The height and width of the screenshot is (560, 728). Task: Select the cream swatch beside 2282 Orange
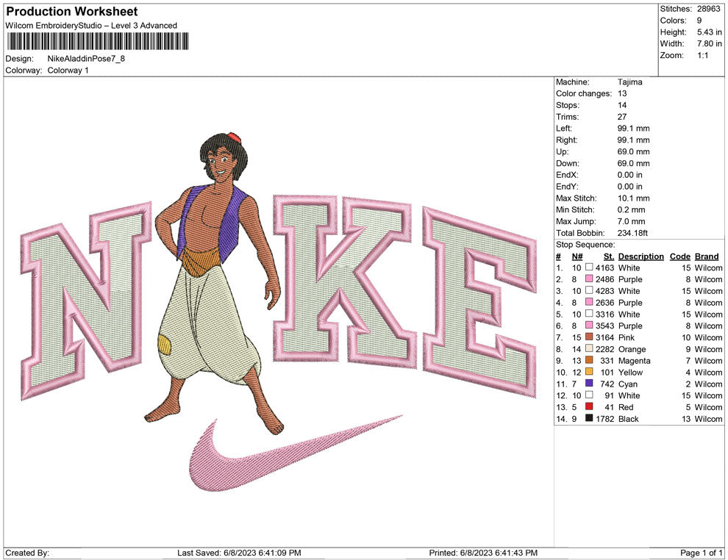coord(589,348)
